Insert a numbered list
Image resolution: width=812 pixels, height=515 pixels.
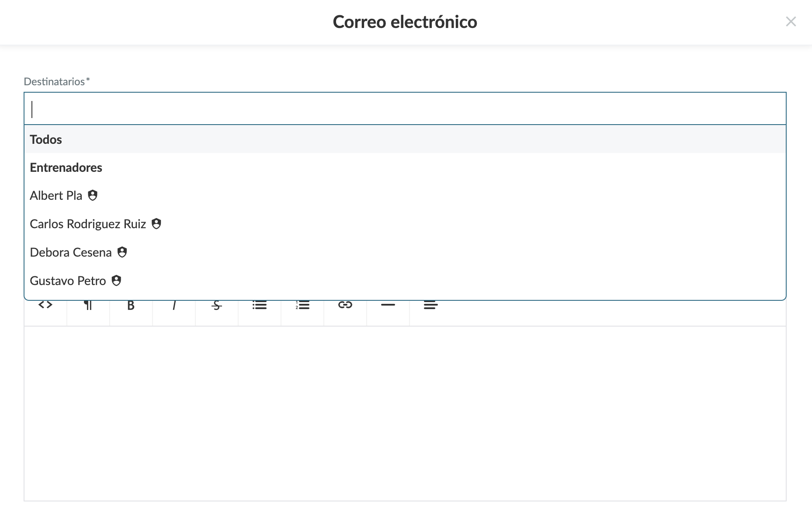pyautogui.click(x=302, y=305)
